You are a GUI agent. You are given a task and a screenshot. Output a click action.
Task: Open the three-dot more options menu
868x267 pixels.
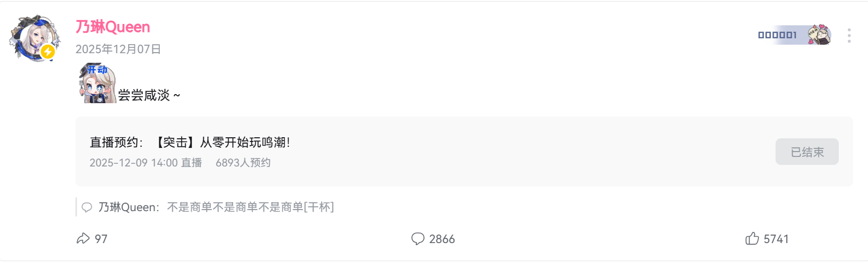849,36
